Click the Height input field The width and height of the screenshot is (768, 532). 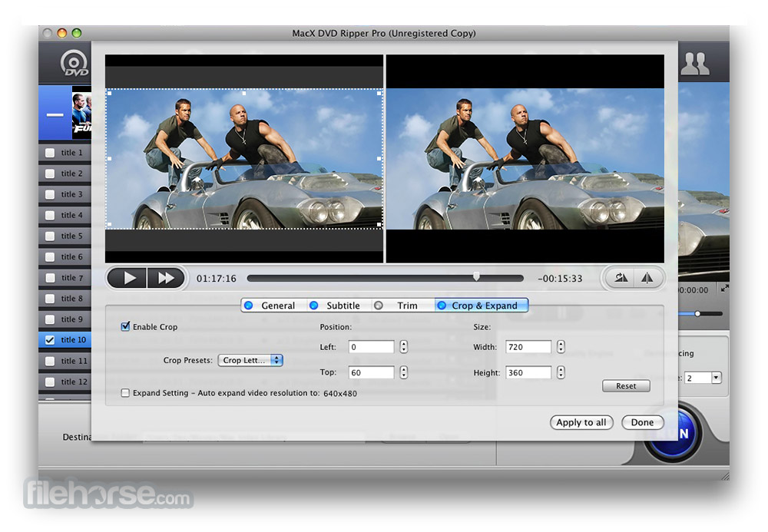528,372
